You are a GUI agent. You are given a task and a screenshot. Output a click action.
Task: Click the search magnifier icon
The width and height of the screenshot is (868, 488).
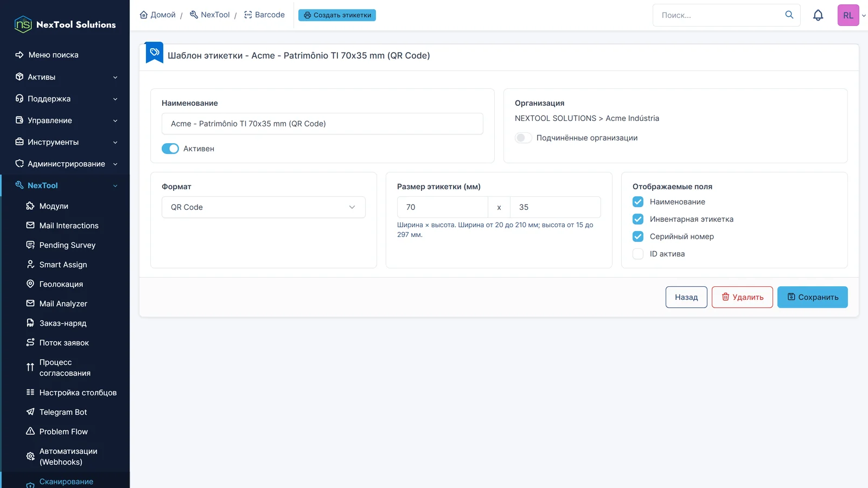pyautogui.click(x=789, y=15)
